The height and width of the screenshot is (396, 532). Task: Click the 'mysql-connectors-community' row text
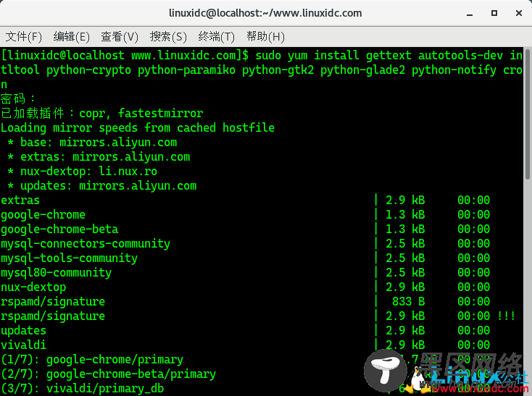pos(86,244)
